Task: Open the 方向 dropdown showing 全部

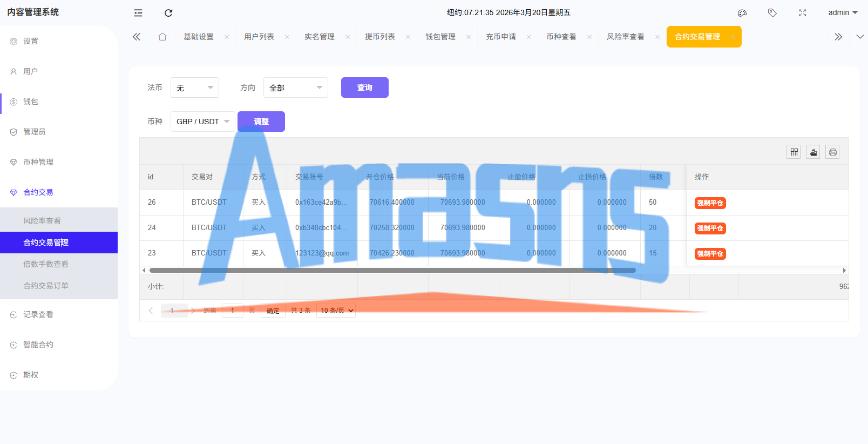Action: coord(296,88)
